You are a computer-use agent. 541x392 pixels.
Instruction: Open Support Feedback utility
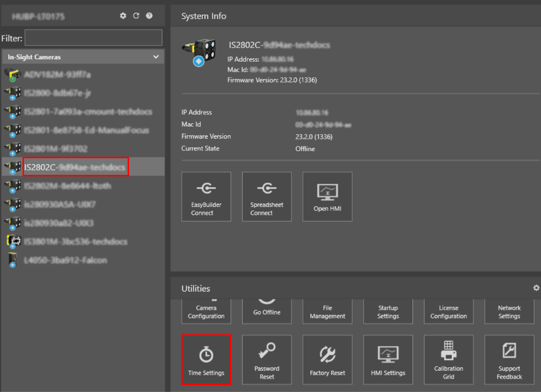click(509, 359)
